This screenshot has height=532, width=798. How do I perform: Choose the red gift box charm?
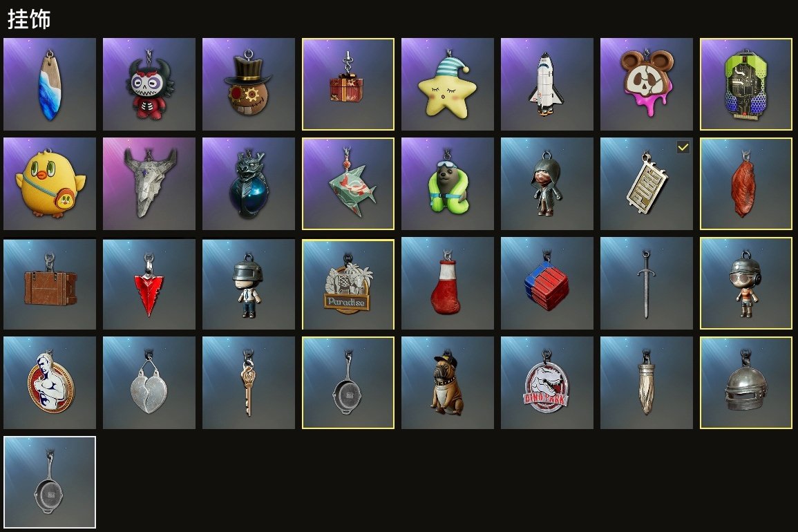(x=348, y=84)
